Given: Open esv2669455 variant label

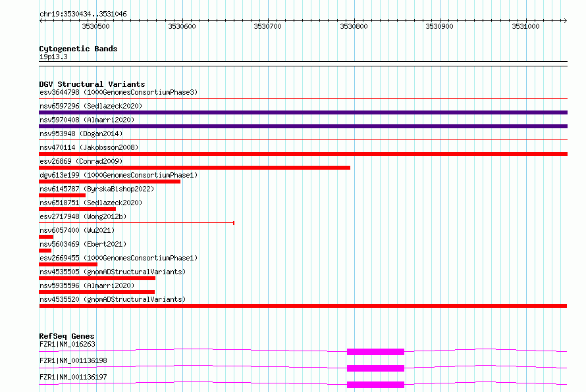Looking at the screenshot, I should (x=119, y=258).
